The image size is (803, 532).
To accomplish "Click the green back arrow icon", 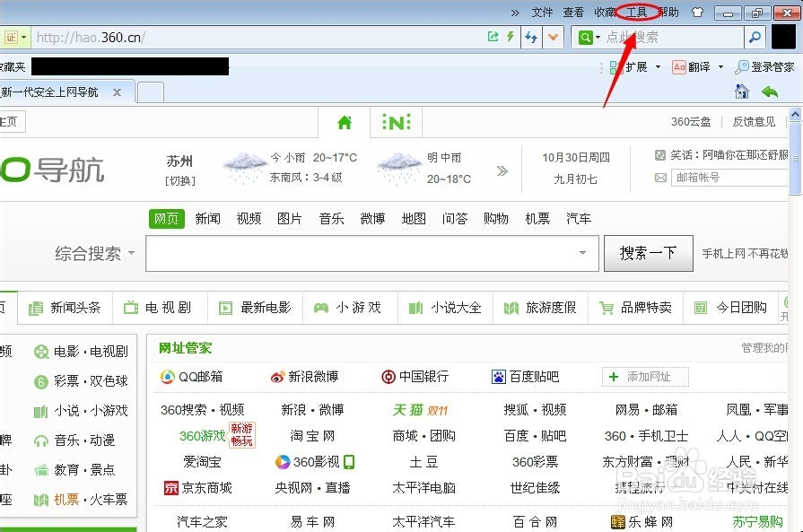I will 770,92.
